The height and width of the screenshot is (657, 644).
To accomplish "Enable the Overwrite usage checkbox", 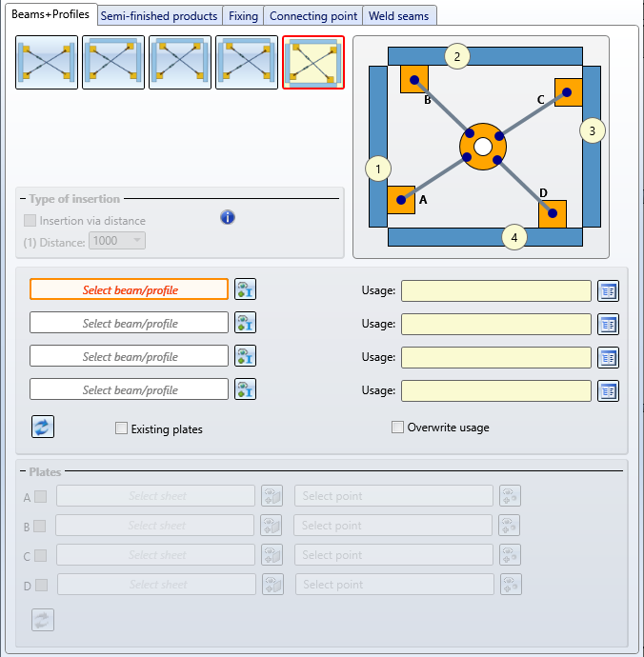I will [x=397, y=427].
